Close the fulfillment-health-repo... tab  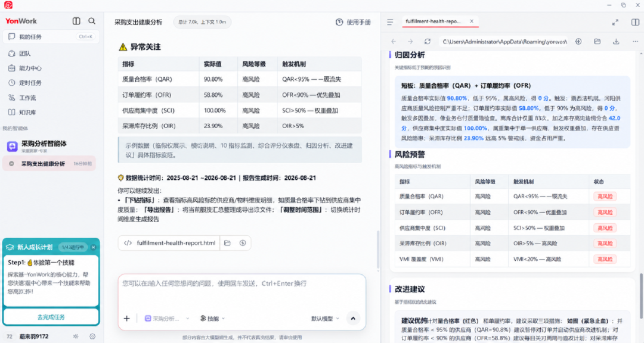point(472,21)
